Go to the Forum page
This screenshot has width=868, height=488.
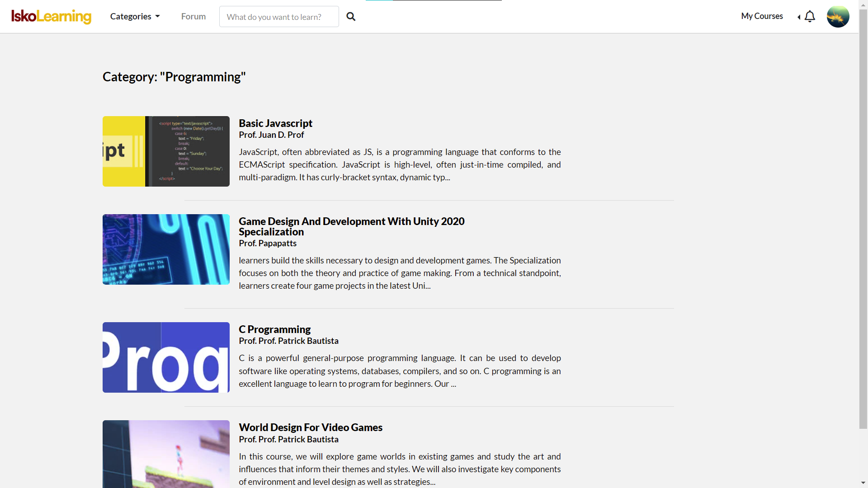[193, 16]
